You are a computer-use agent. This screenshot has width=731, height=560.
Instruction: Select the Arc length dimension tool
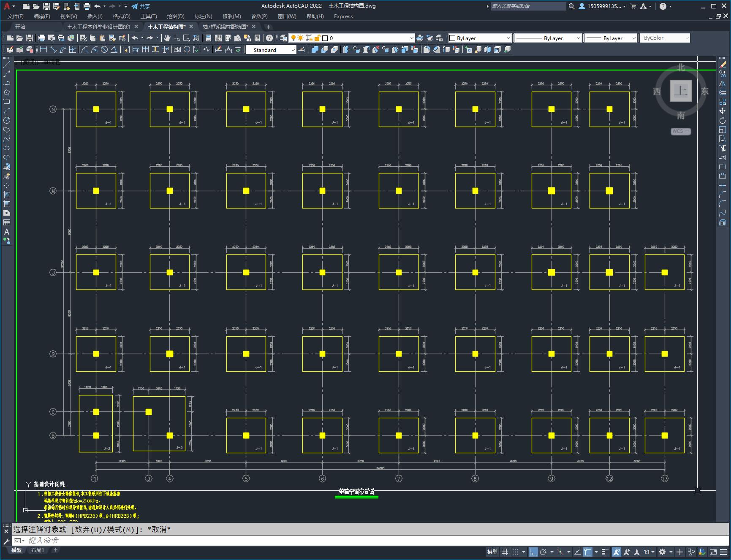[x=63, y=49]
